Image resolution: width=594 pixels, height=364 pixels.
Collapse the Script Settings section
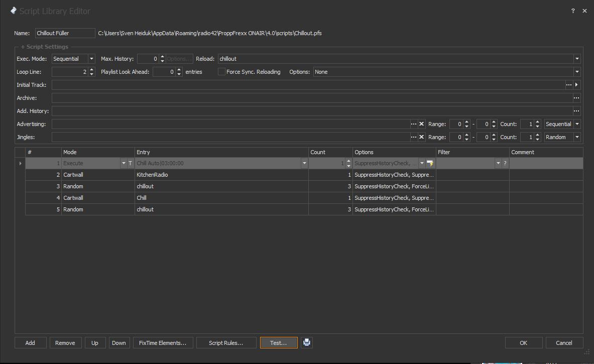pyautogui.click(x=23, y=47)
